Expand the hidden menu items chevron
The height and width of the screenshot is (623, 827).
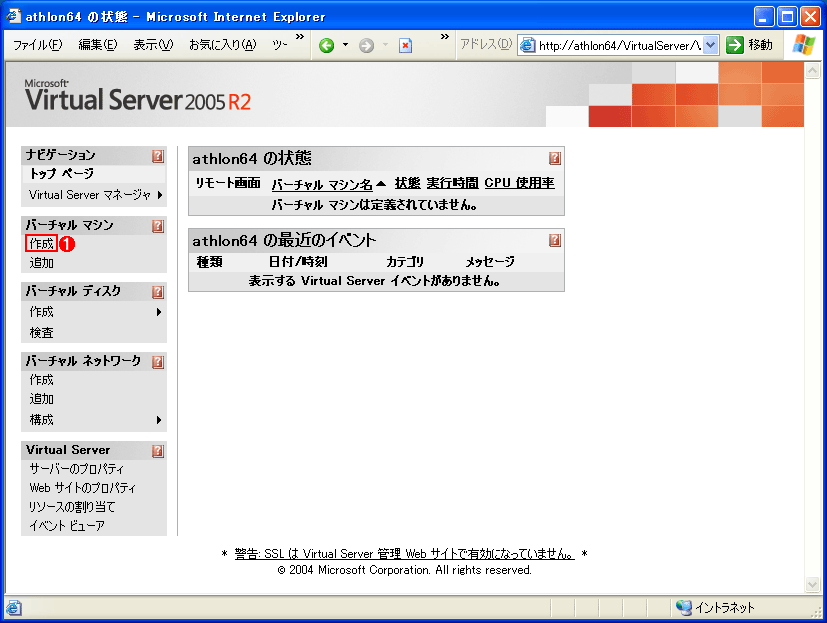tap(300, 36)
